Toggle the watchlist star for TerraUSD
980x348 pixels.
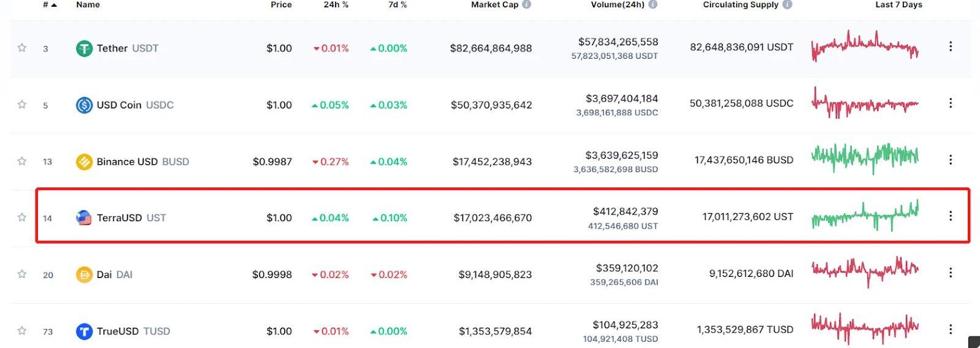click(x=22, y=217)
